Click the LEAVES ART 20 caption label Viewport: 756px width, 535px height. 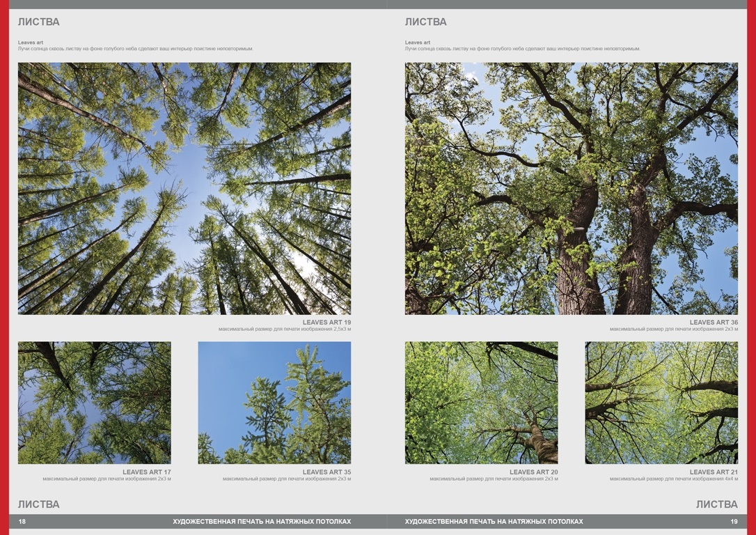[533, 472]
